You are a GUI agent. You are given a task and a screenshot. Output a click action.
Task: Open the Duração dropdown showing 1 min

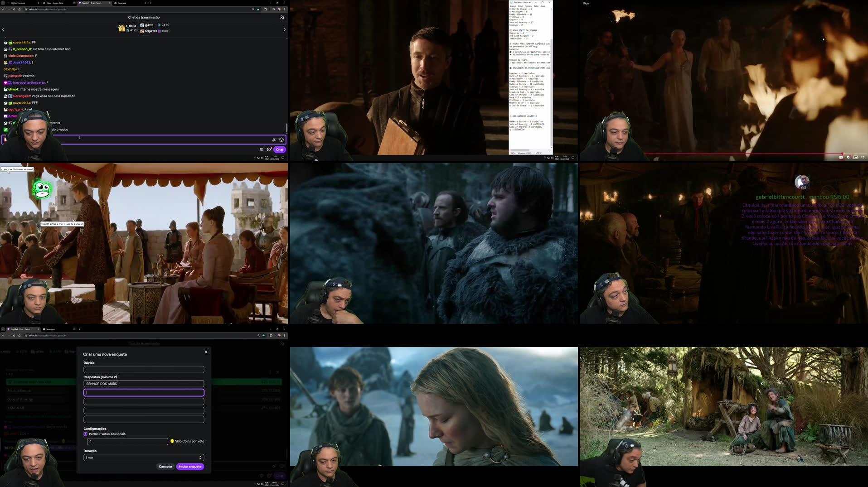pyautogui.click(x=144, y=458)
